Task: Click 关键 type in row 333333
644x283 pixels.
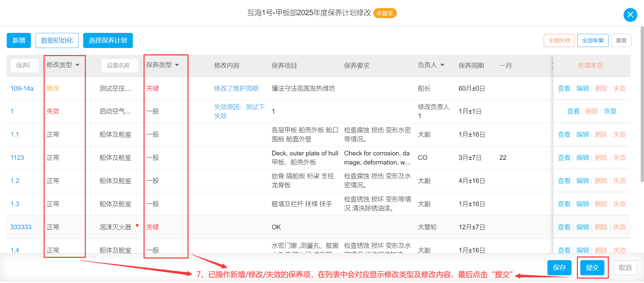Action: 153,227
